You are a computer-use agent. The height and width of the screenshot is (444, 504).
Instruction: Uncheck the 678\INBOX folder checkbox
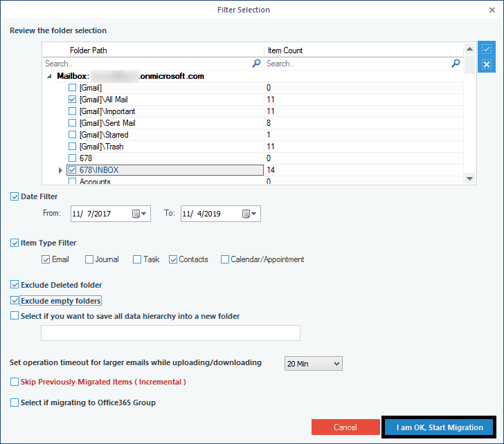(x=72, y=170)
